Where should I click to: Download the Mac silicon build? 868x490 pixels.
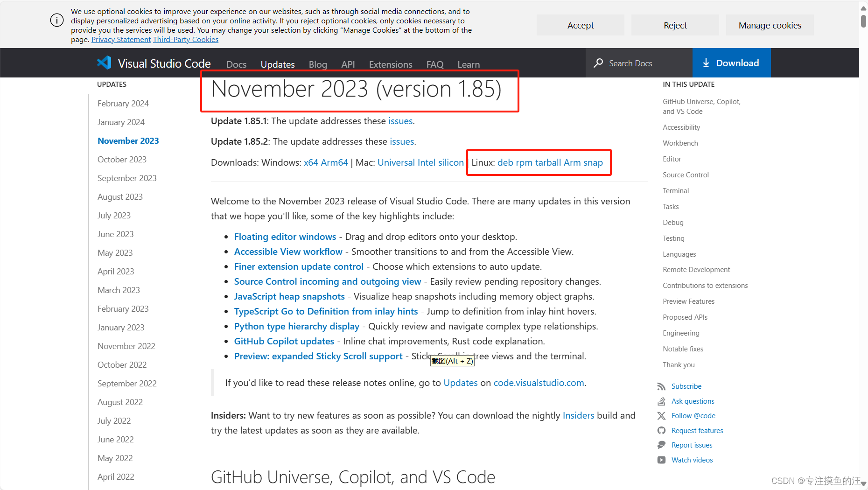(451, 162)
